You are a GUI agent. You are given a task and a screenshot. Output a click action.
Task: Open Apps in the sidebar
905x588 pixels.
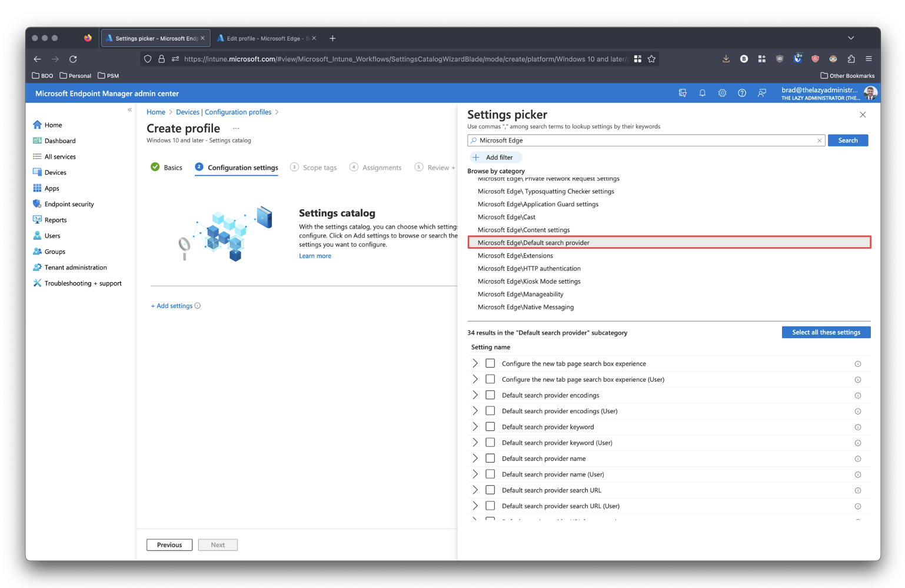46,188
